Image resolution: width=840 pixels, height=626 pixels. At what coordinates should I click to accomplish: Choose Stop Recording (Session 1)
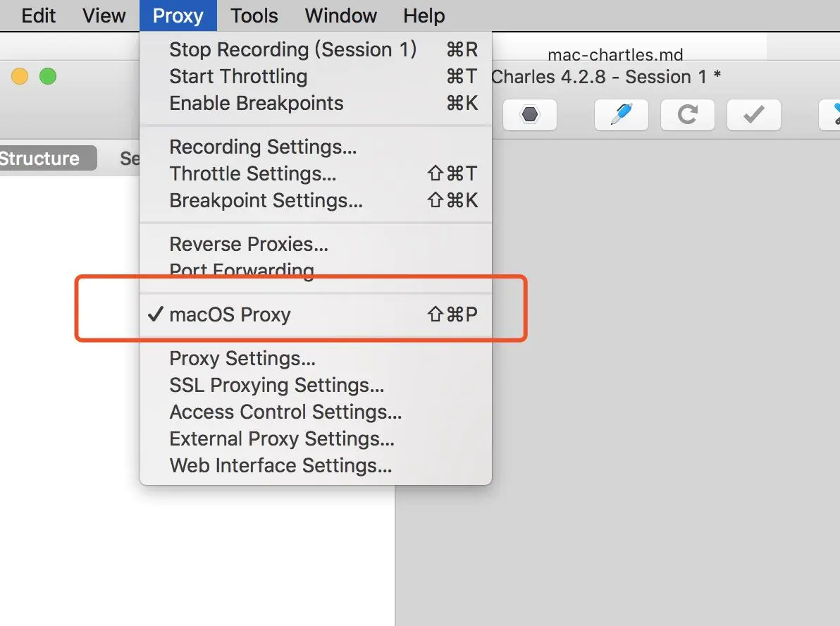pos(316,49)
